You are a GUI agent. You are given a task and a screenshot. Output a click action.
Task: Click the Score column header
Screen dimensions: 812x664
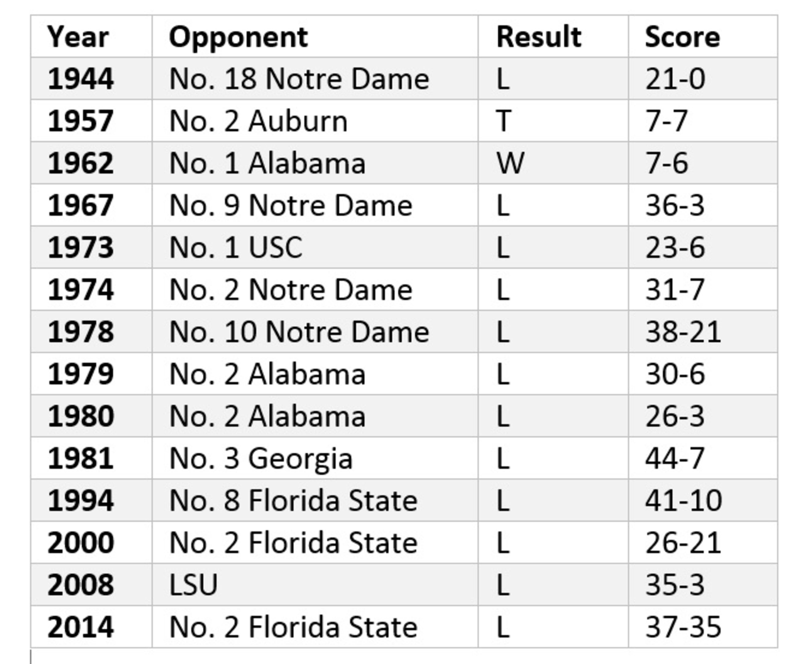pyautogui.click(x=682, y=37)
